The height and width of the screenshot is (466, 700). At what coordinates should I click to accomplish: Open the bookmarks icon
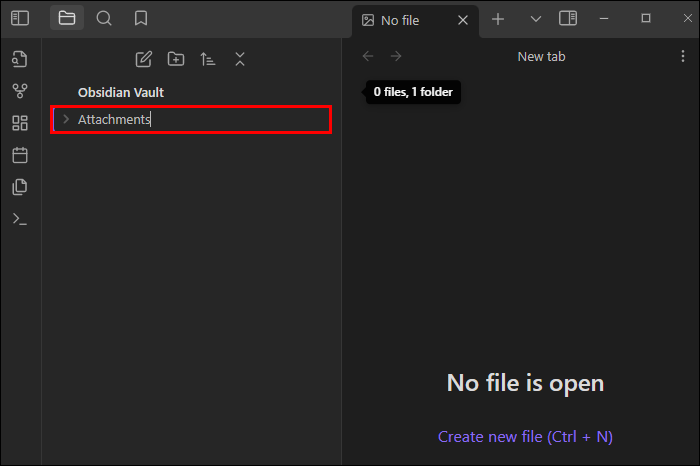point(141,18)
